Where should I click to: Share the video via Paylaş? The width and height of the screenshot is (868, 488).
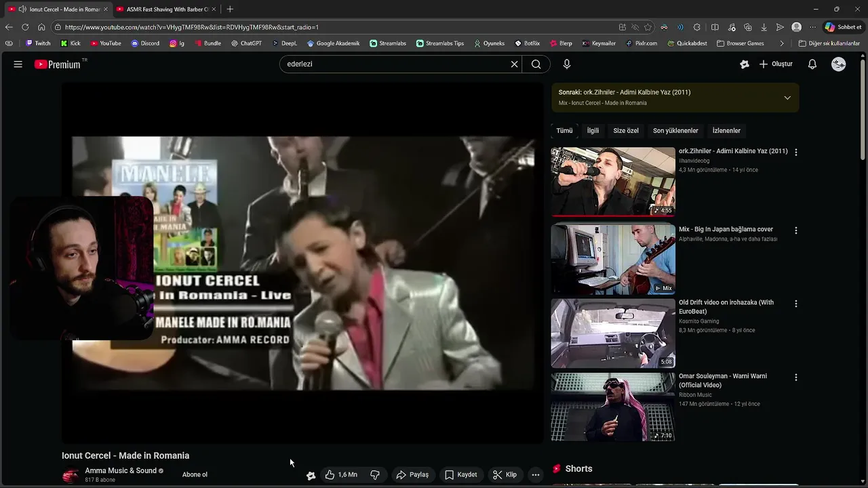click(x=412, y=474)
